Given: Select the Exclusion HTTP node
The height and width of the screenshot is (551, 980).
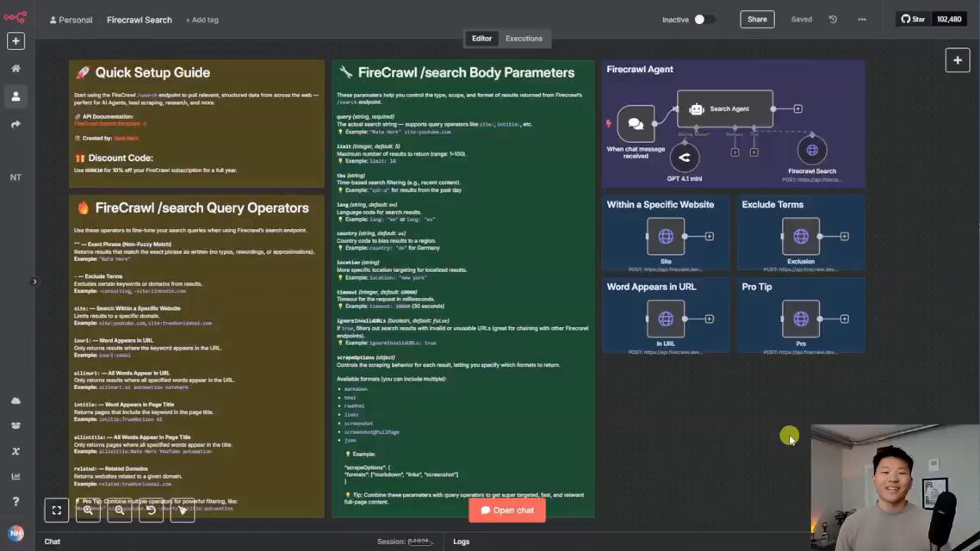Looking at the screenshot, I should tap(801, 236).
